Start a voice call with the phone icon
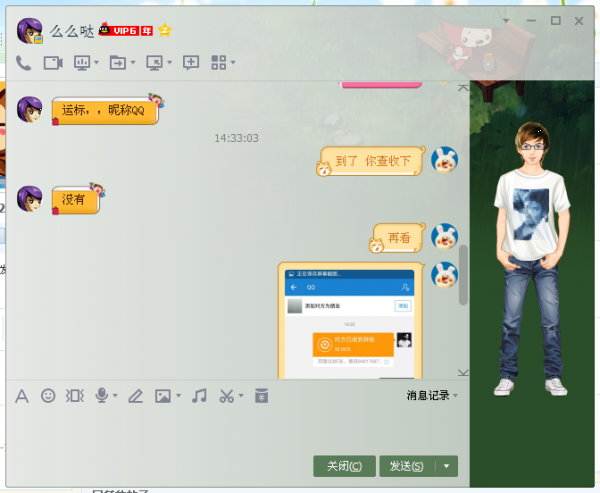Screen dimensions: 600x493 click(x=23, y=63)
